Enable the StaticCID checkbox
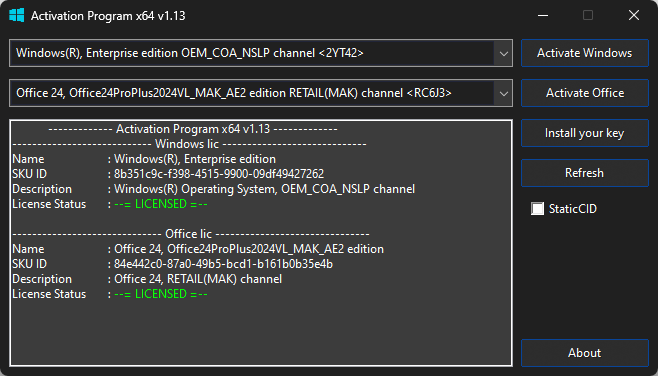 coord(537,209)
